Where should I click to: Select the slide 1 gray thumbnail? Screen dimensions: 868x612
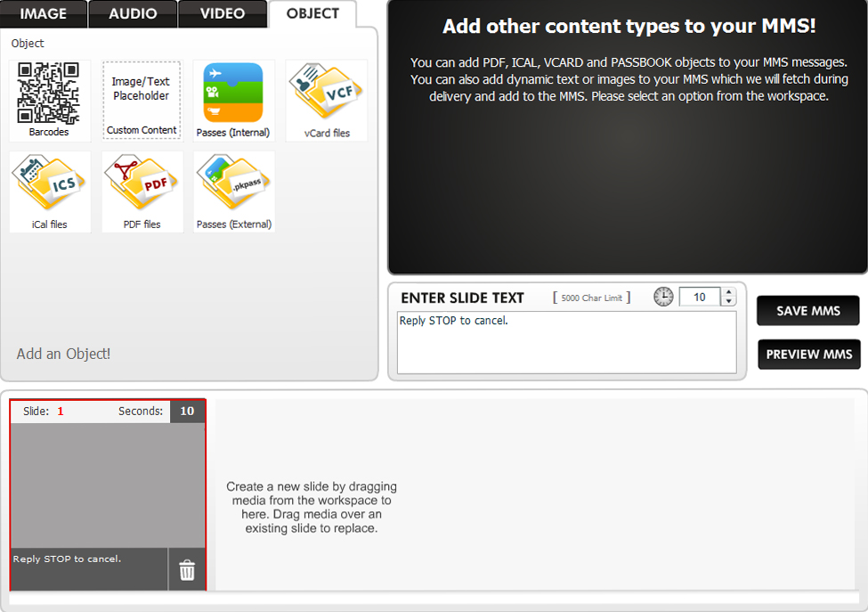click(x=108, y=486)
